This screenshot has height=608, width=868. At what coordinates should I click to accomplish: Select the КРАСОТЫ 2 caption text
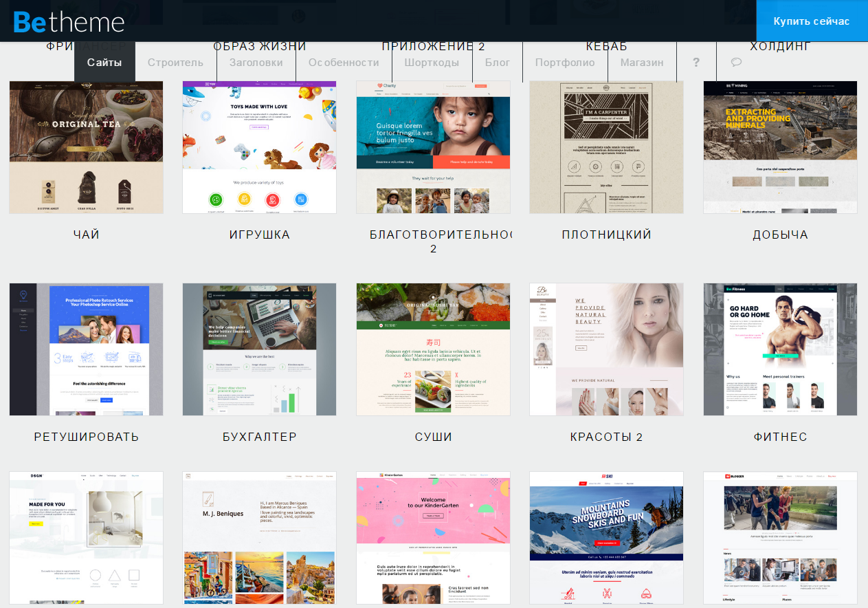pos(607,437)
